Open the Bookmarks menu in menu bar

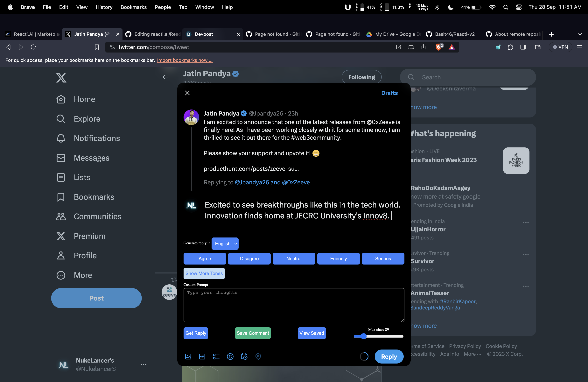click(133, 7)
